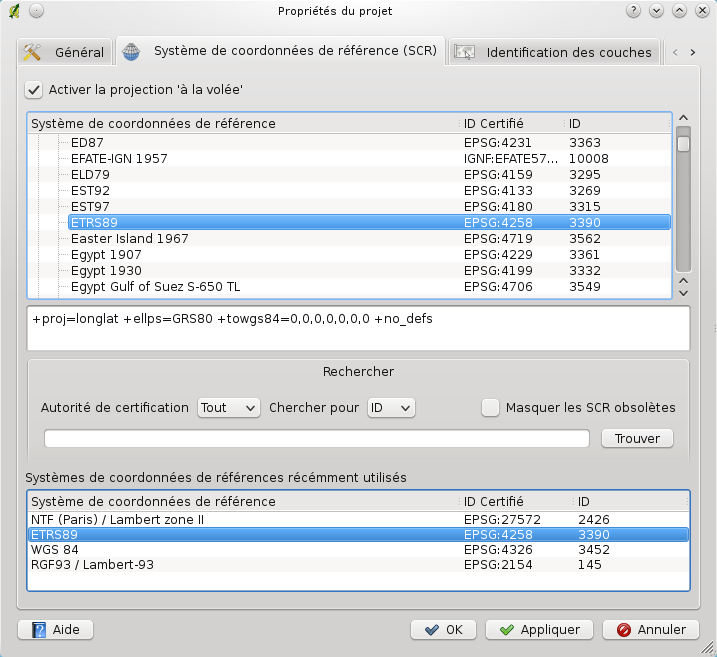This screenshot has height=657, width=717.
Task: Click the scroll up arrow of CRS list
Action: tap(683, 119)
